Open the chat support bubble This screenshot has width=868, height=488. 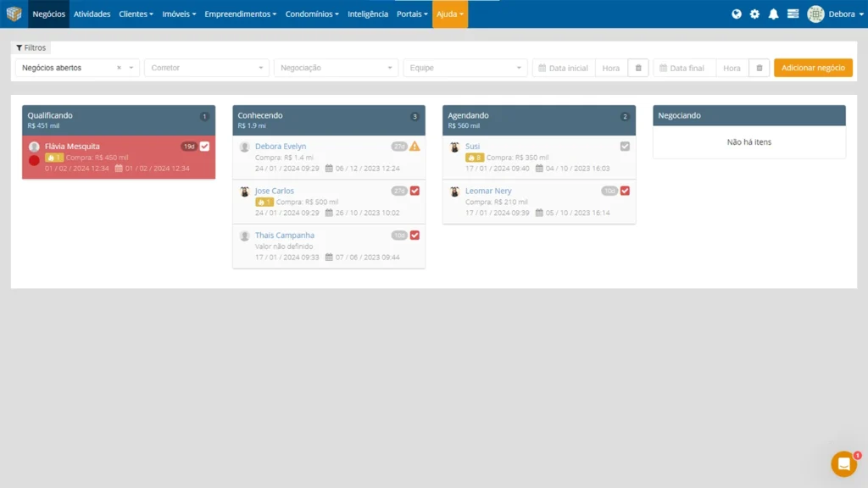pyautogui.click(x=843, y=463)
